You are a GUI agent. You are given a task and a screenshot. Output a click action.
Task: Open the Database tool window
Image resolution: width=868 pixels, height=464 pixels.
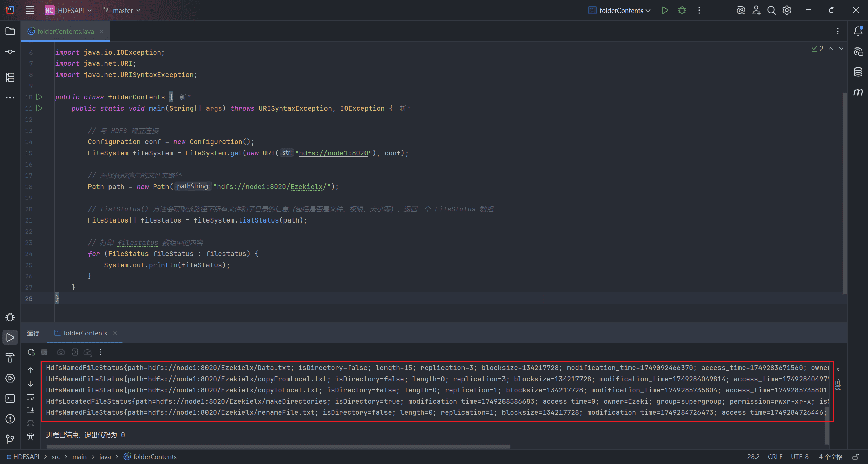coord(858,72)
